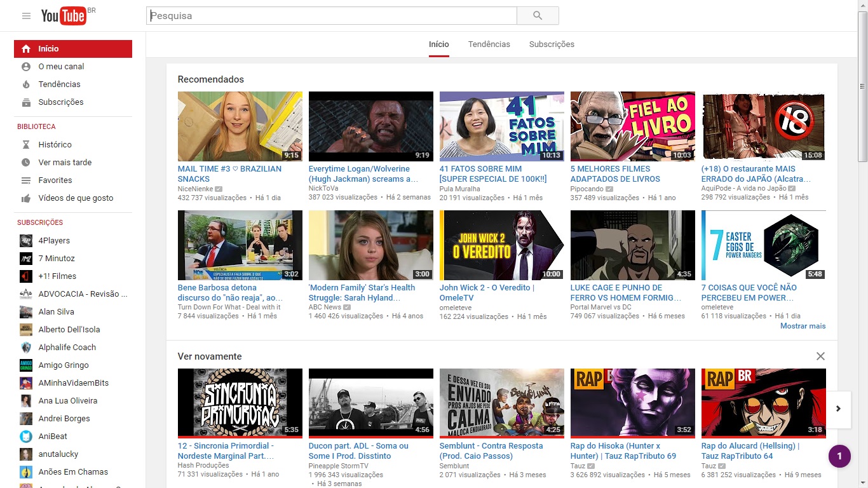
Task: Click the YouTube logo
Action: pos(64,16)
